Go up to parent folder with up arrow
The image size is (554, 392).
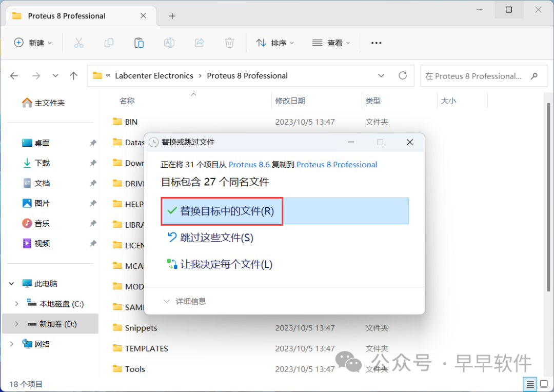coord(73,75)
